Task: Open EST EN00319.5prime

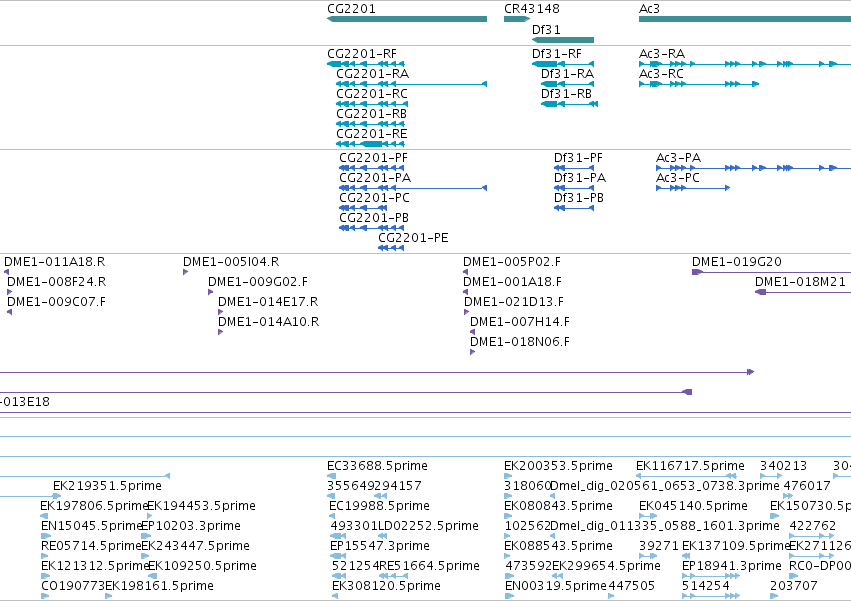Action: (x=555, y=586)
